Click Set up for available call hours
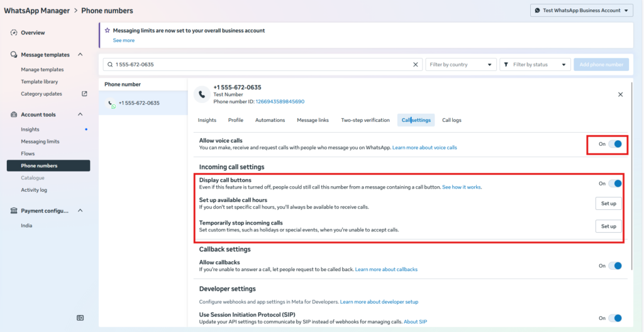The image size is (644, 332). click(x=609, y=203)
